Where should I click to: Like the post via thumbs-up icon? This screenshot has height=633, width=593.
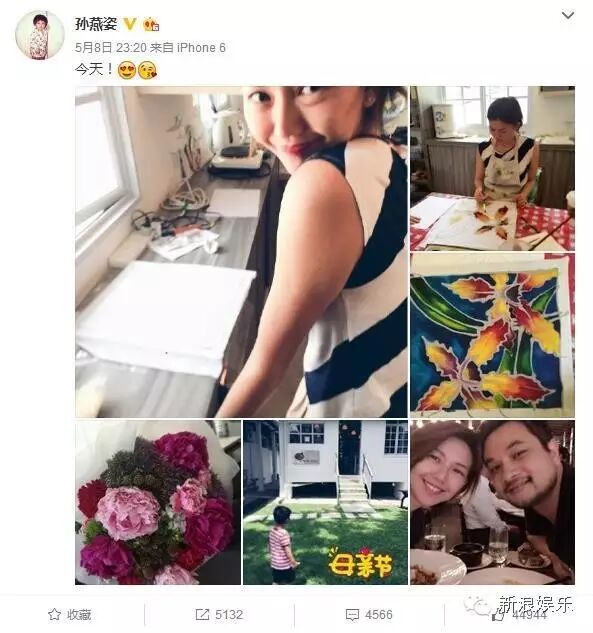tap(498, 616)
